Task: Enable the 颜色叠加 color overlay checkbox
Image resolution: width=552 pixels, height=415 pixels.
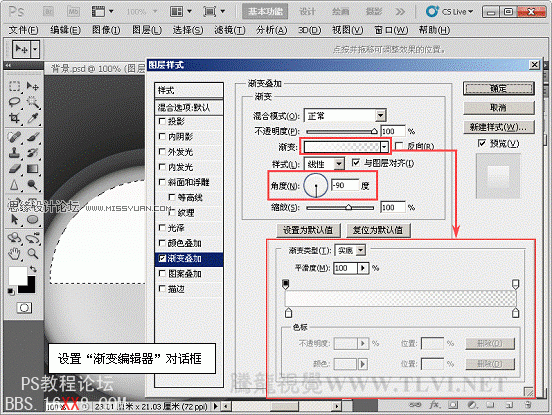Action: click(x=162, y=243)
